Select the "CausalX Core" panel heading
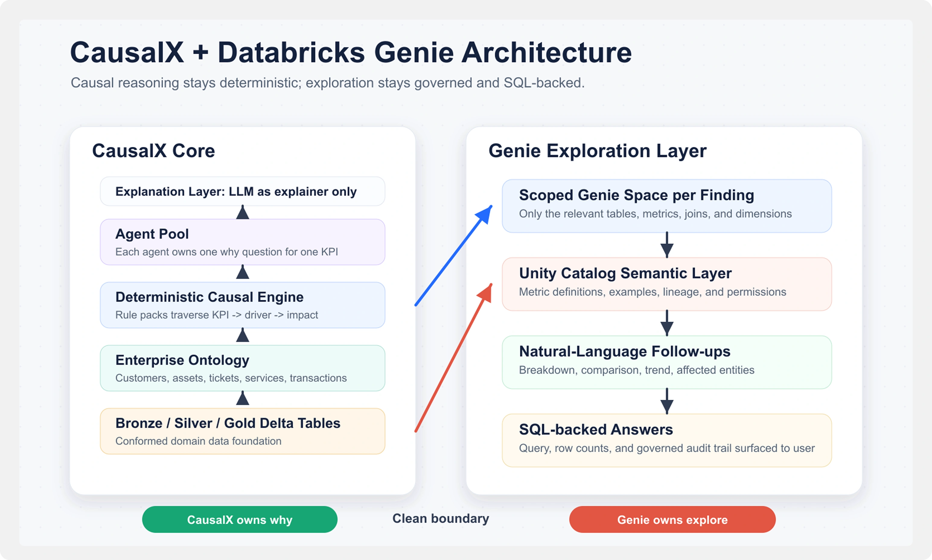This screenshot has width=932, height=560. (154, 151)
